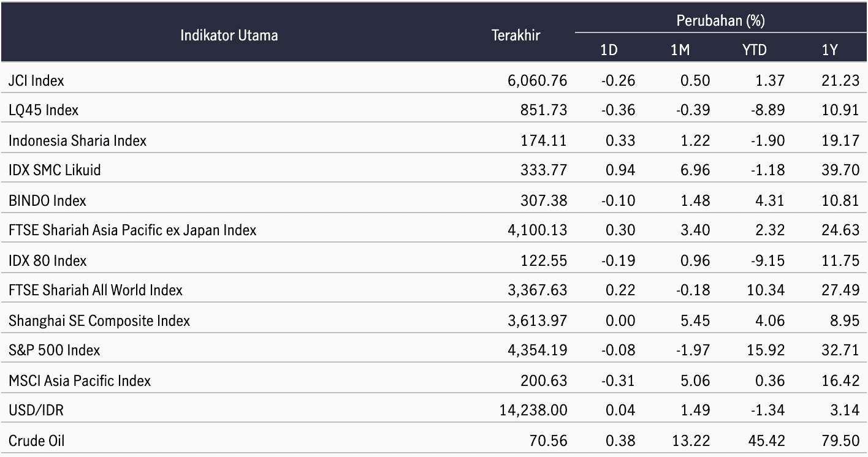The width and height of the screenshot is (868, 457).
Task: Click IDX SMC Likuid 1M change 6.96
Action: [695, 170]
